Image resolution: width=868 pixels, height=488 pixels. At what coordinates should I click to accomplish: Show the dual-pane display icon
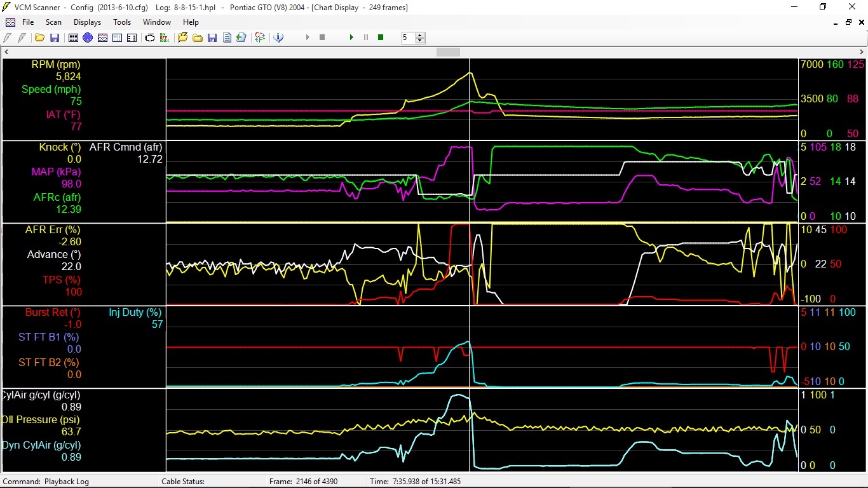pos(132,37)
